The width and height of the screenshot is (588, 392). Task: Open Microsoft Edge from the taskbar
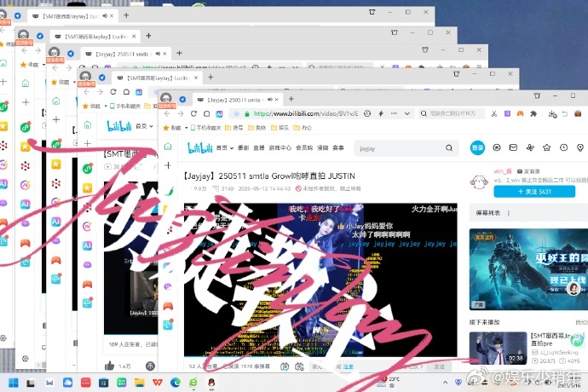click(x=176, y=383)
